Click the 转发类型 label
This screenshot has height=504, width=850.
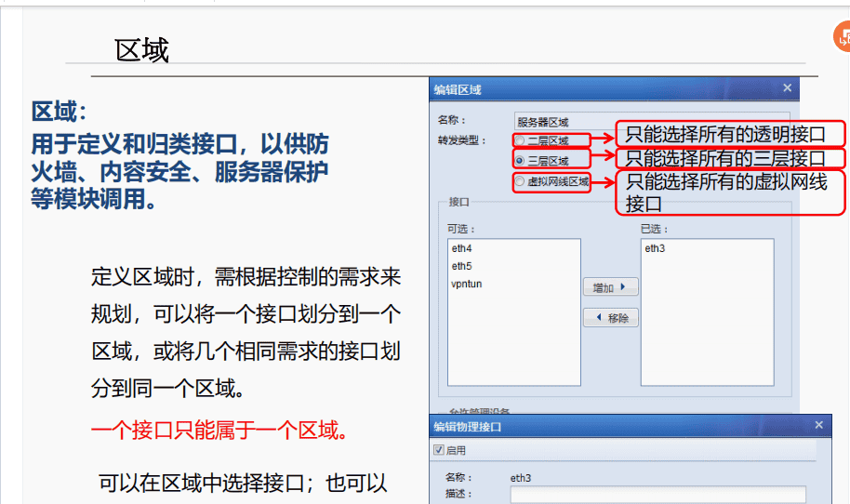coord(462,141)
